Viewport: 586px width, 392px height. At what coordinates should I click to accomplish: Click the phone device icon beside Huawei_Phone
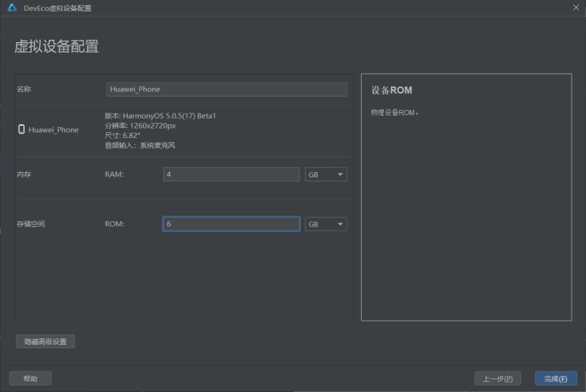pos(21,129)
